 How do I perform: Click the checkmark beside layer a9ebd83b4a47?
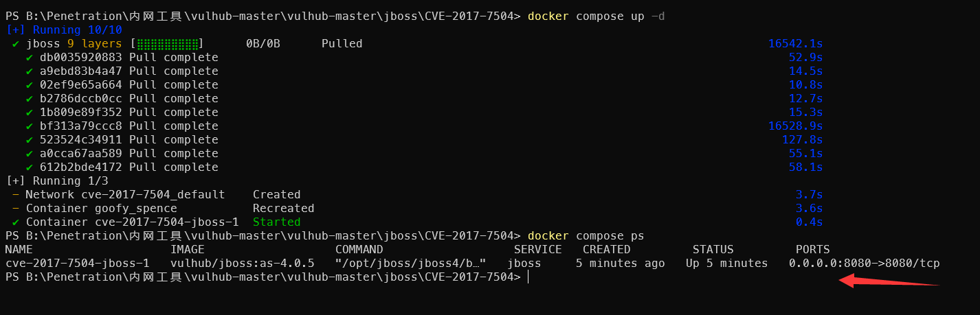point(29,71)
